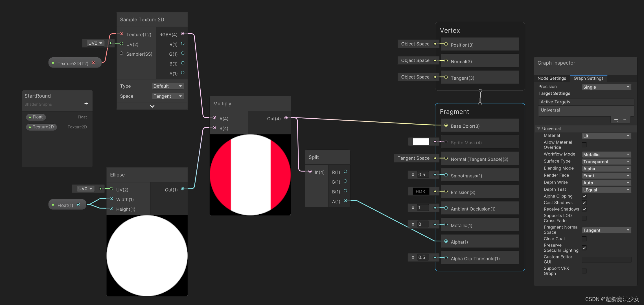Switch to the Node Settings tab
The image size is (644, 305).
point(552,78)
